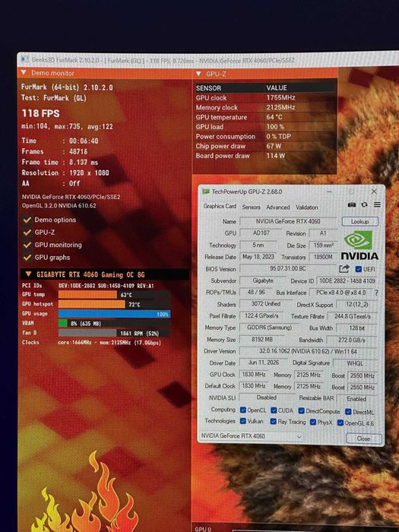This screenshot has width=399, height=532.
Task: Click the GPU usage 100% bar
Action: pos(114,314)
